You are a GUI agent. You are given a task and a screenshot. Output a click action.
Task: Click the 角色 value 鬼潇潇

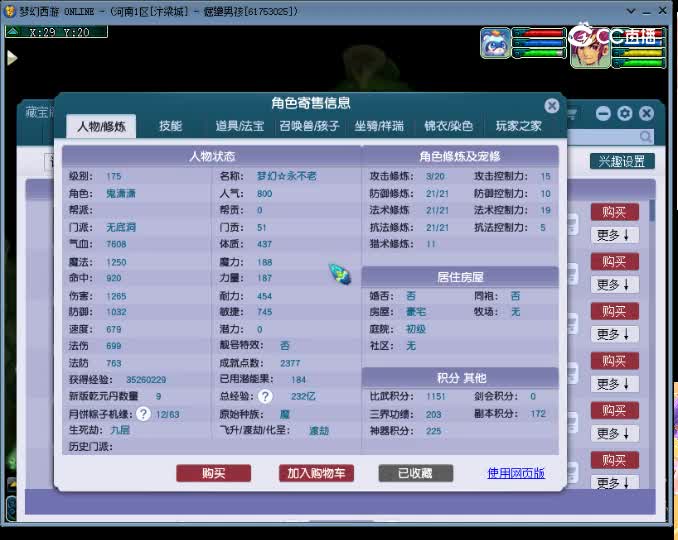click(x=121, y=193)
